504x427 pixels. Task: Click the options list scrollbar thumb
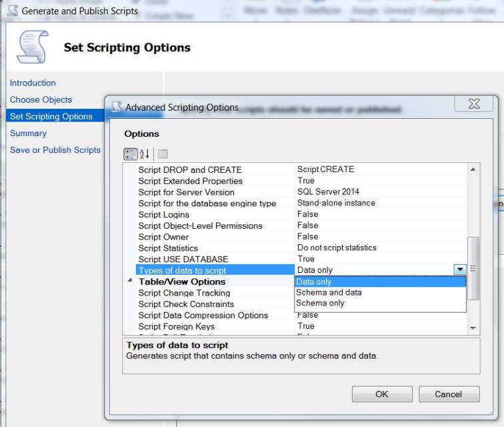pyautogui.click(x=473, y=268)
